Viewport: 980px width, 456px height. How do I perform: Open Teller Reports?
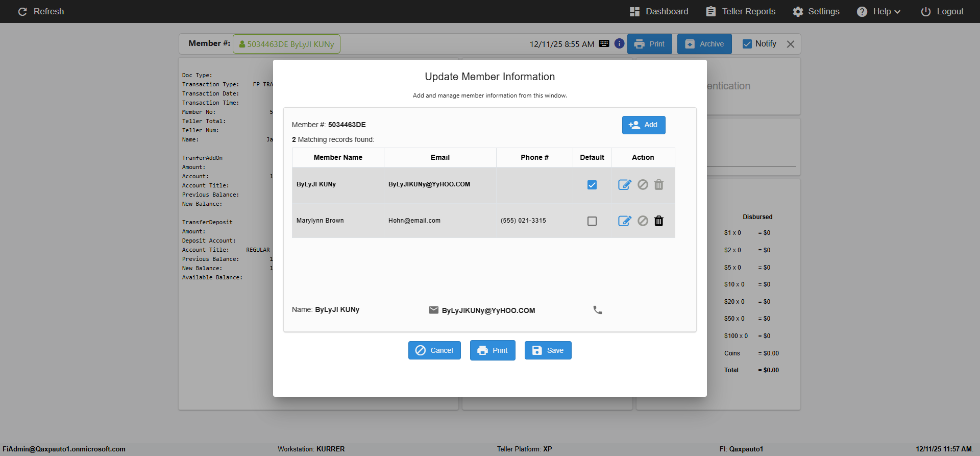point(741,11)
